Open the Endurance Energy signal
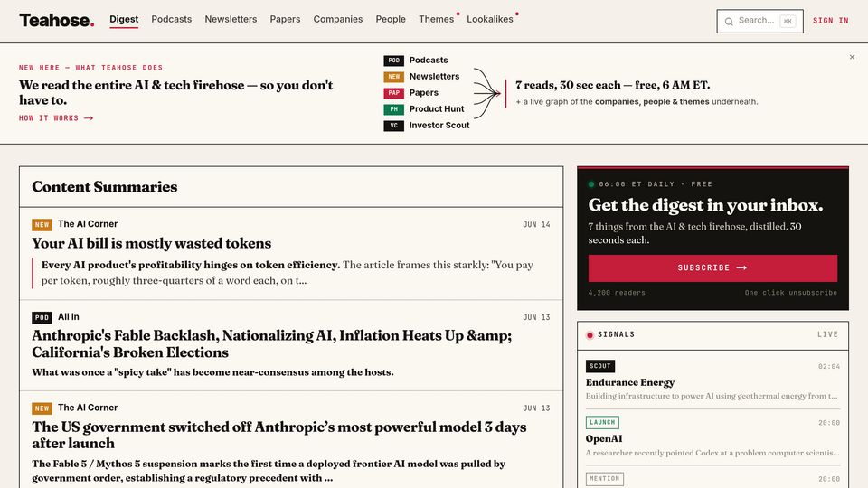This screenshot has height=488, width=868. 630,382
